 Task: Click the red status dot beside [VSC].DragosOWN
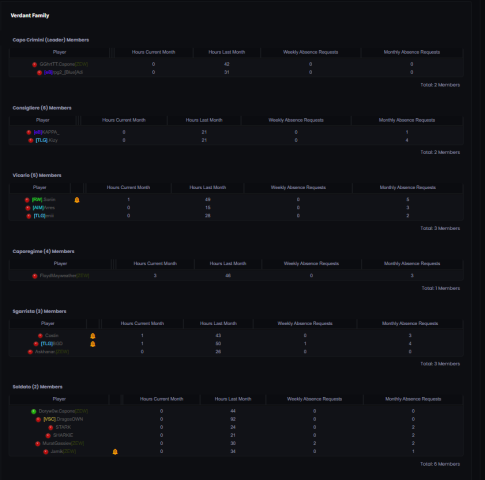click(x=38, y=419)
